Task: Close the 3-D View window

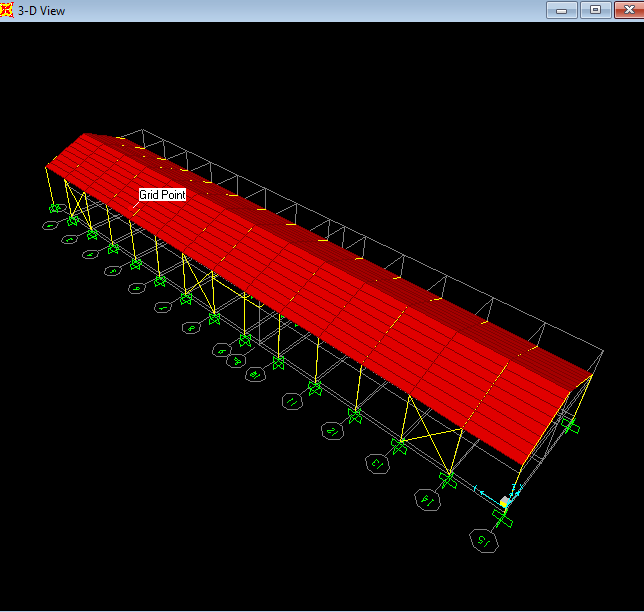Action: (627, 10)
